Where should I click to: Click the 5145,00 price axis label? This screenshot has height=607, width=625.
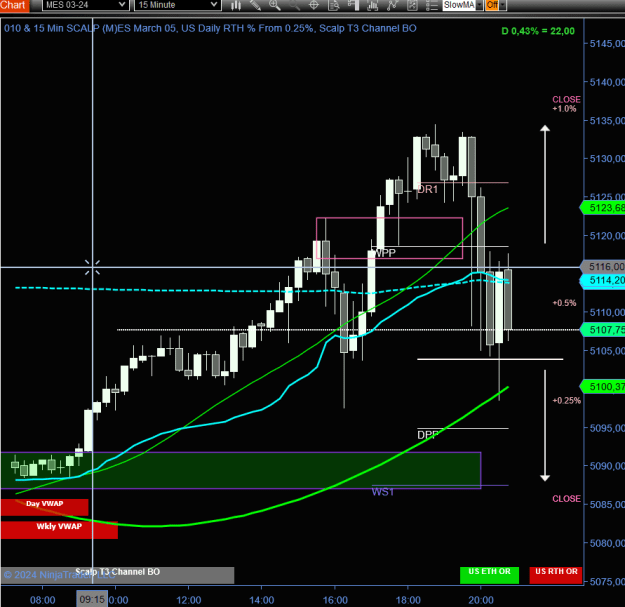[607, 44]
